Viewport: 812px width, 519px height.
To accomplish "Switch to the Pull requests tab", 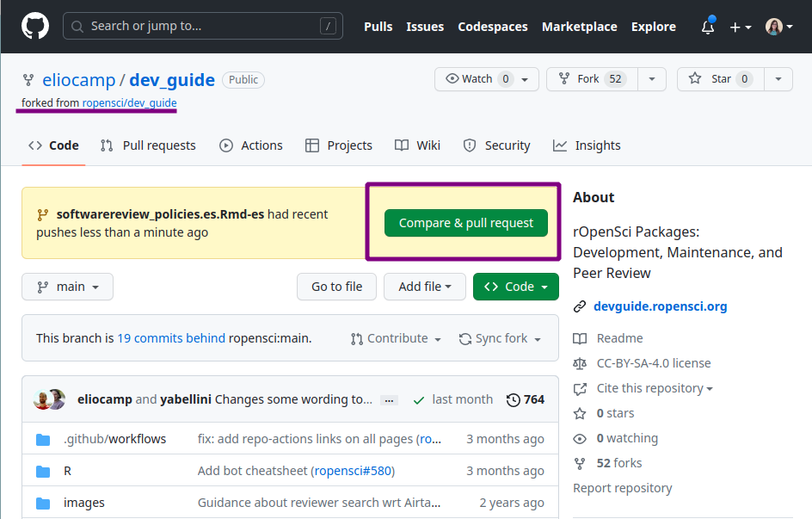I will click(x=148, y=145).
